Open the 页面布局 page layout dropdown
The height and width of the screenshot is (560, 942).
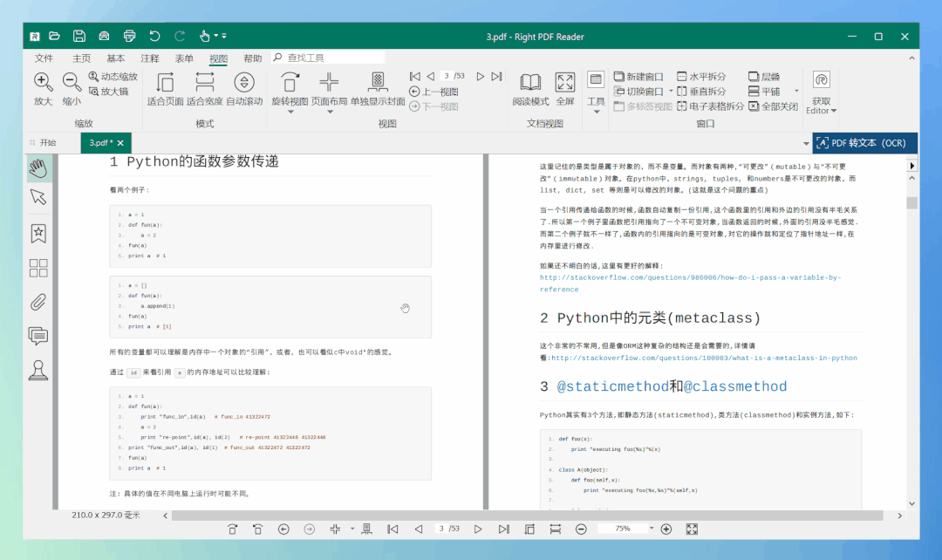(x=329, y=111)
